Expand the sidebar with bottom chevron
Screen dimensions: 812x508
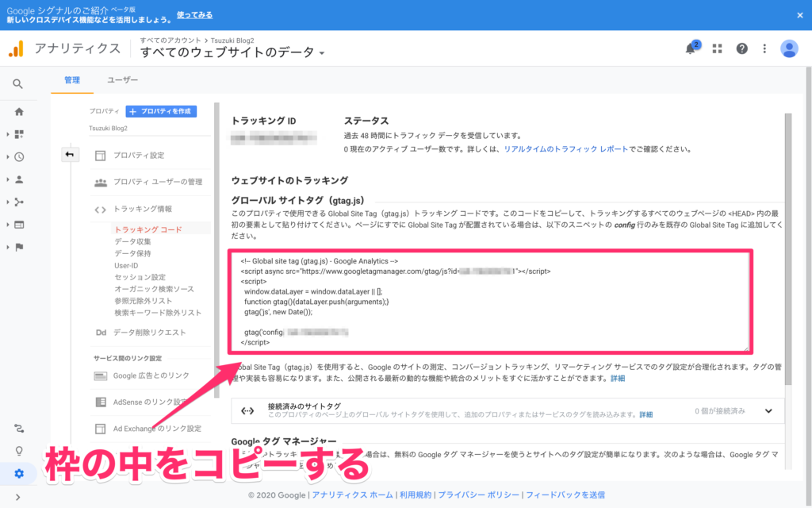(x=18, y=497)
